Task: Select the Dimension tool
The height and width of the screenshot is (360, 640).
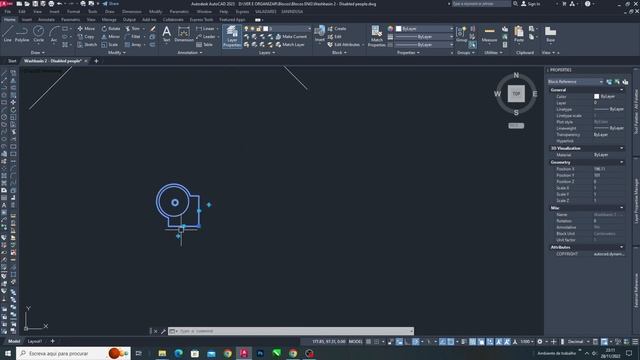Action: (x=184, y=34)
